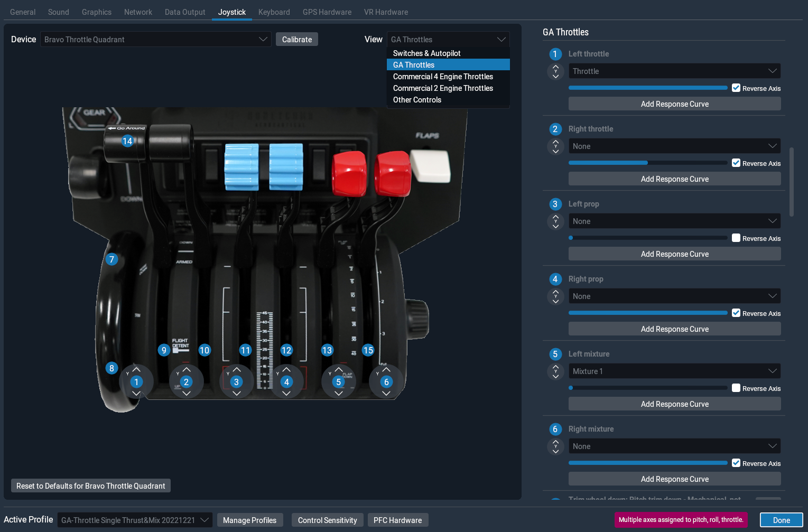This screenshot has width=808, height=532.
Task: Click numbered badge 14 on the Go Around button
Action: pyautogui.click(x=127, y=141)
